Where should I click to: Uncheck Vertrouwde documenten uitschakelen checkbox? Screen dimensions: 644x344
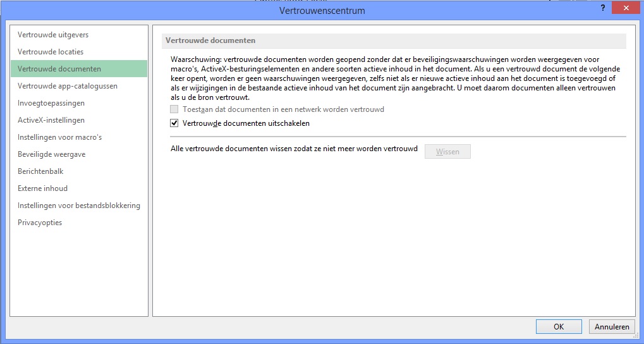[x=174, y=123]
